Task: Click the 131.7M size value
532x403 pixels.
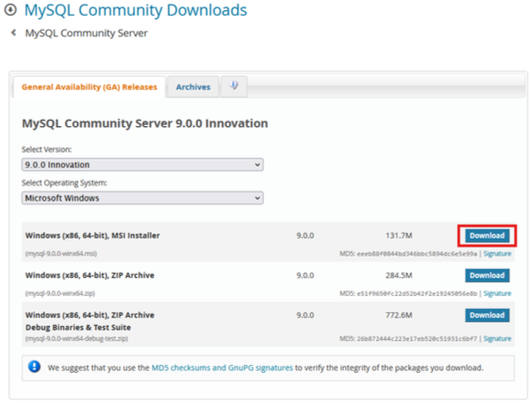Action: [x=398, y=236]
